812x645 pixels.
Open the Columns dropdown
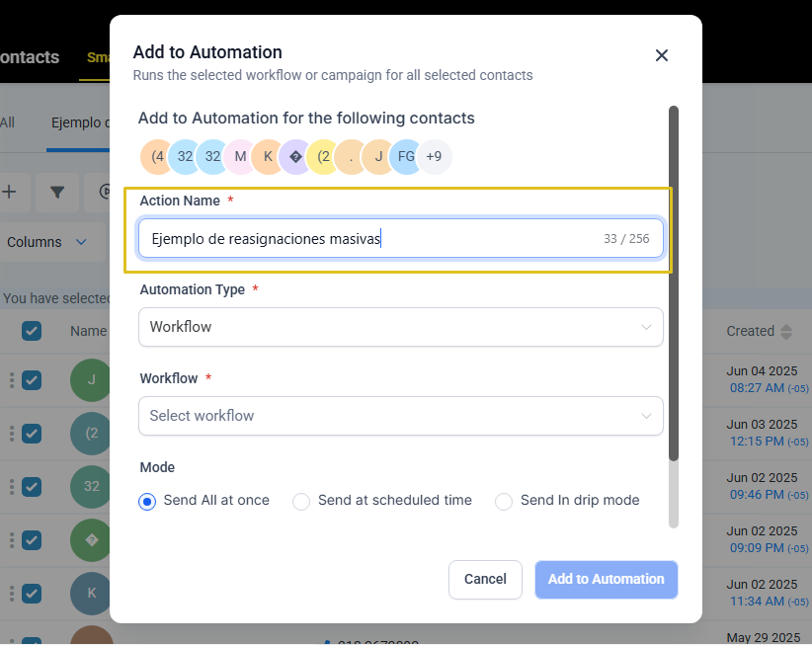coord(46,242)
